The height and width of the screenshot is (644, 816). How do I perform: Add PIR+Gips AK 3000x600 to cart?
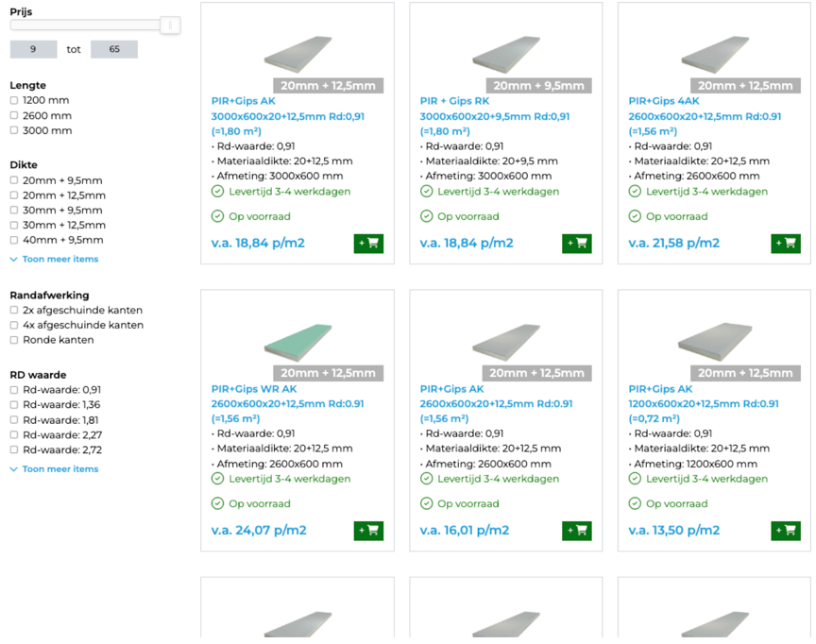[368, 244]
